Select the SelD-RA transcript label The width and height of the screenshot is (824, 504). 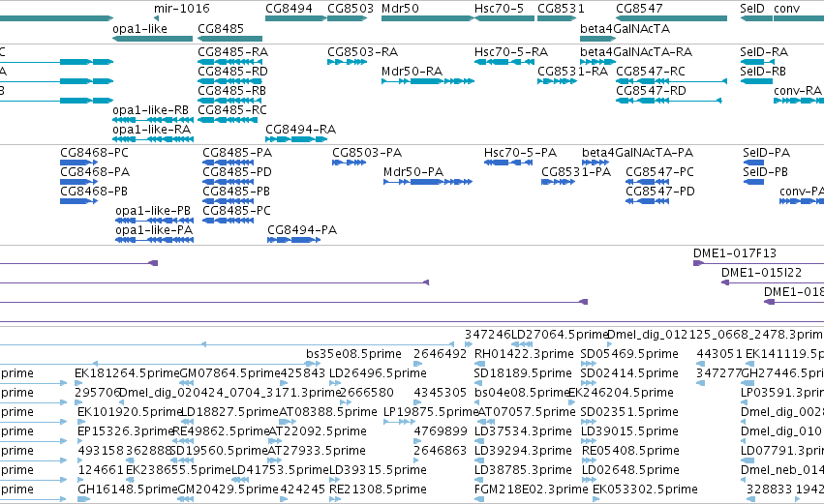tap(764, 52)
